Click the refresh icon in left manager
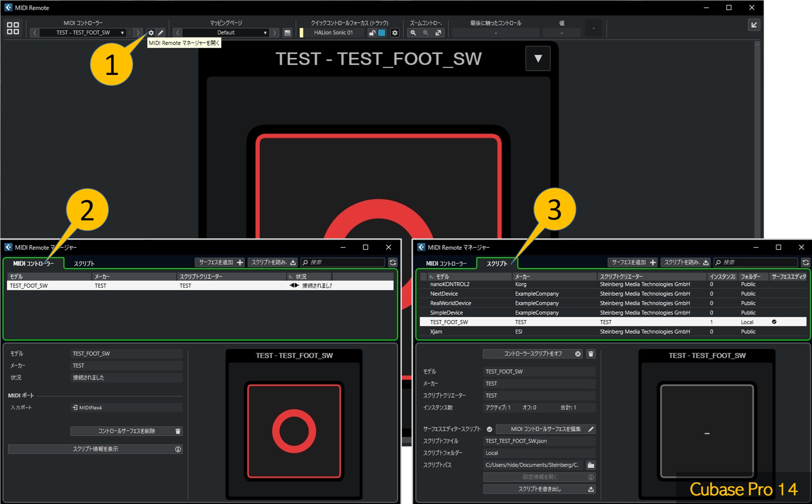Viewport: 812px width, 504px height. pyautogui.click(x=393, y=262)
